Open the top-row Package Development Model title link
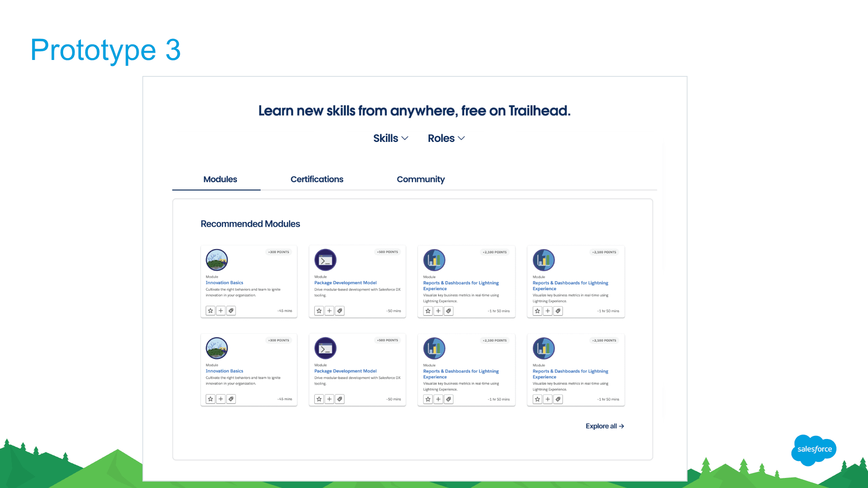 (345, 283)
